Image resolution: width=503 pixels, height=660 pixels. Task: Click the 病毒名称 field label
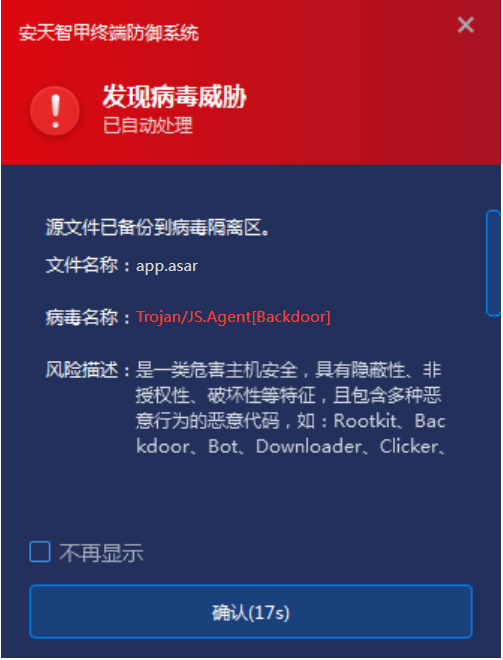[x=82, y=317]
